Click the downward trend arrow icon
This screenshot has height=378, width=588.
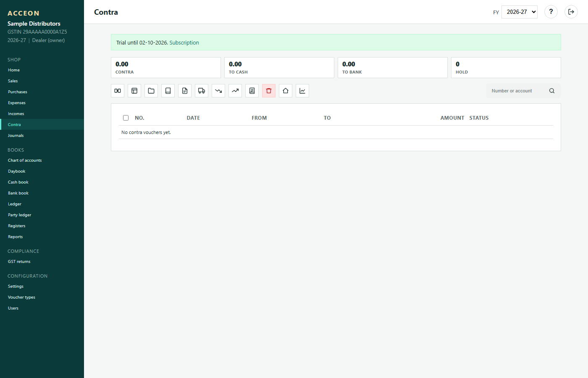pos(218,91)
